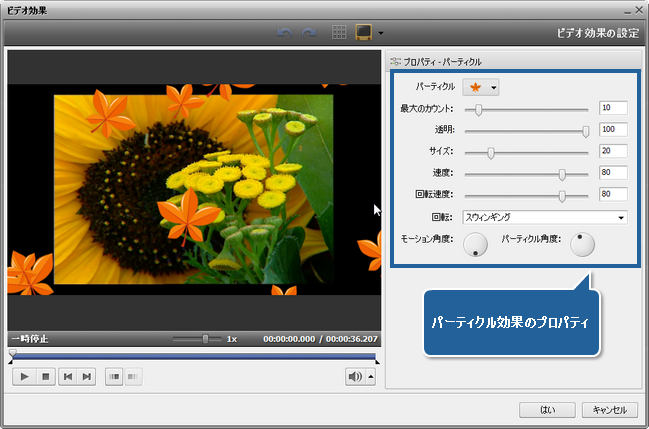Click the はい confirm button
The height and width of the screenshot is (429, 649).
tap(547, 409)
